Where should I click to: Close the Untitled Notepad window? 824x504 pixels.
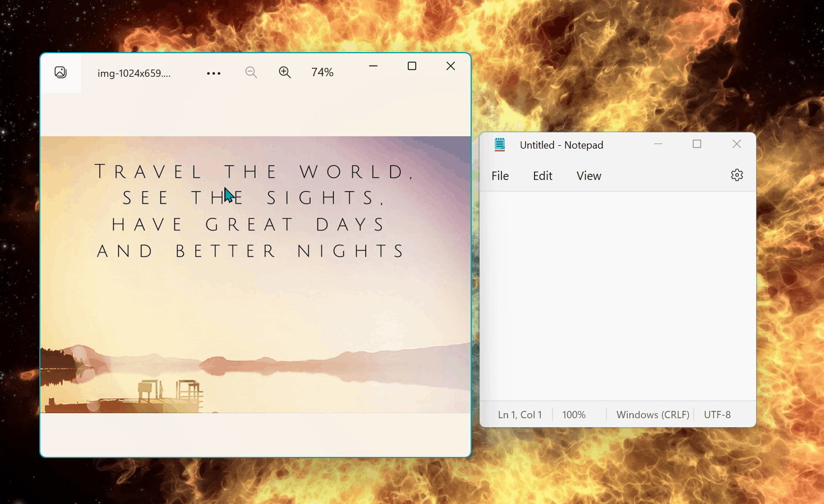pos(736,144)
